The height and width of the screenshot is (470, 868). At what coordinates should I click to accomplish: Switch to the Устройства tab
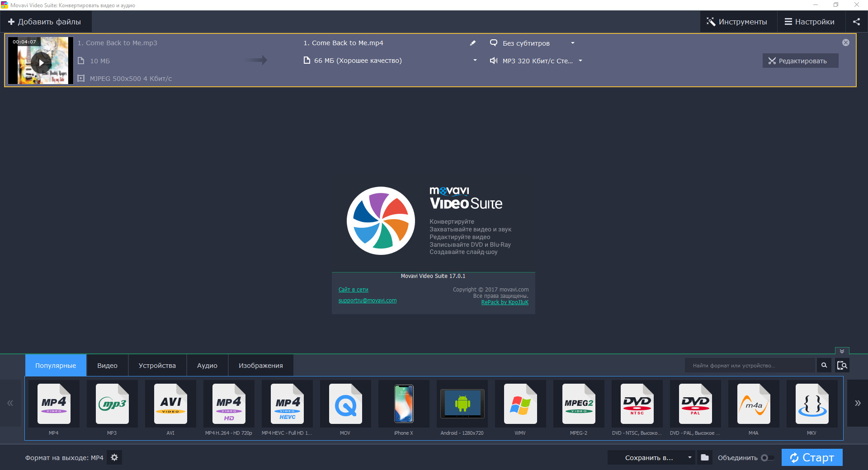pos(157,365)
